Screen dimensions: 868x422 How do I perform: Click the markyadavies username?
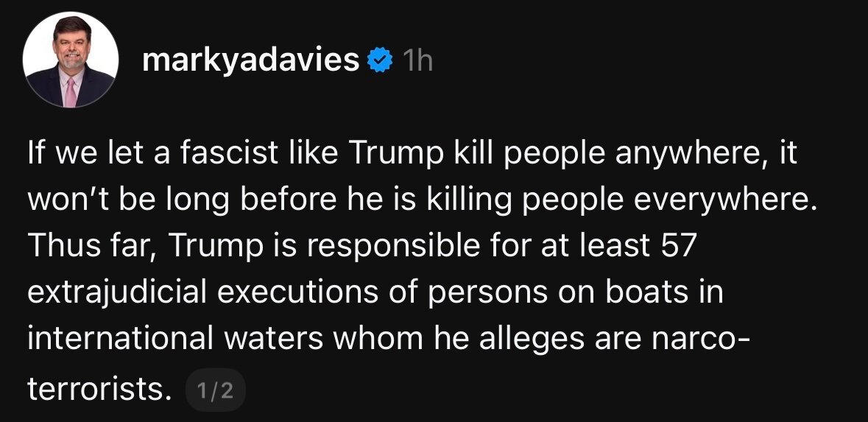tap(251, 60)
